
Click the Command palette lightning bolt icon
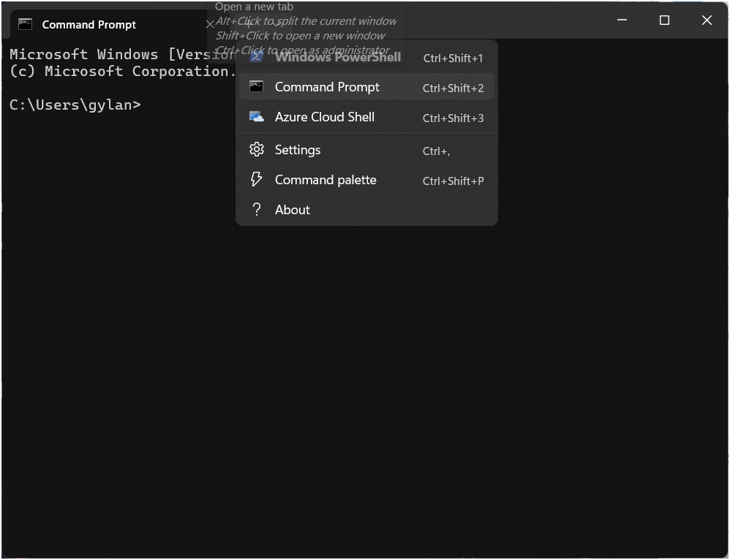[256, 180]
